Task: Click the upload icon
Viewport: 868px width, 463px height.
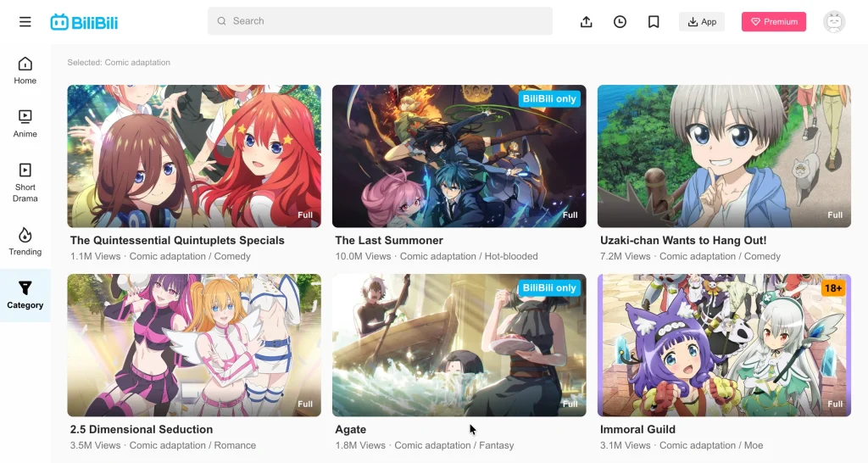Action: tap(587, 21)
